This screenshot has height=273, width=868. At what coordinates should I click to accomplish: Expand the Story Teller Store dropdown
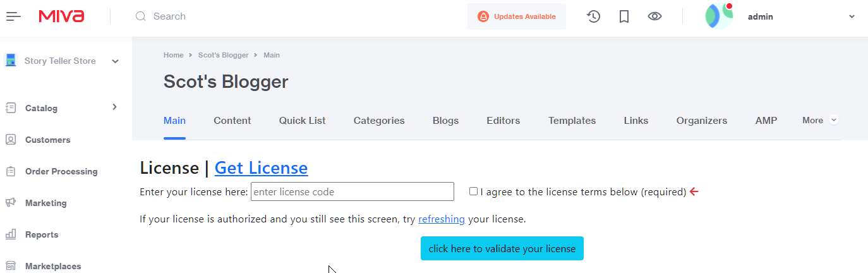(x=115, y=61)
